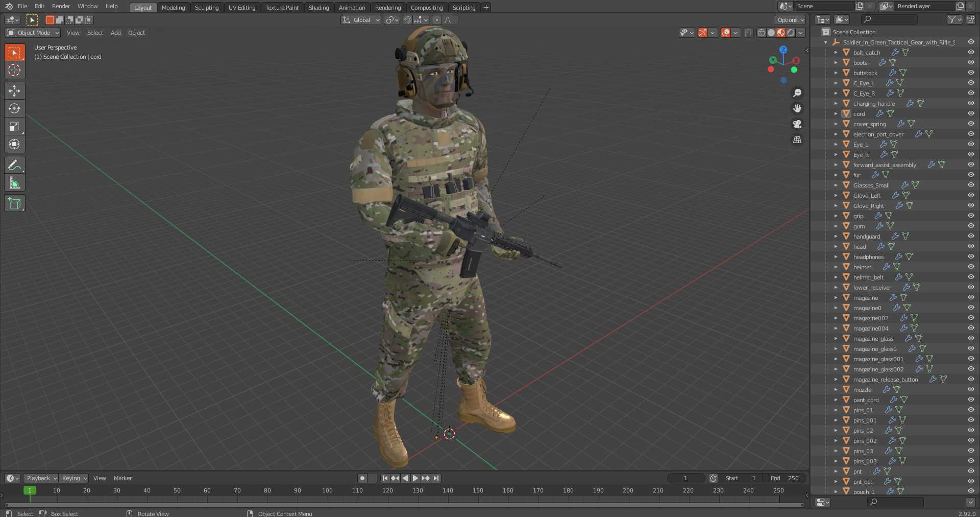
Task: Click the timeline horizontal scrollbar
Action: tap(404, 505)
